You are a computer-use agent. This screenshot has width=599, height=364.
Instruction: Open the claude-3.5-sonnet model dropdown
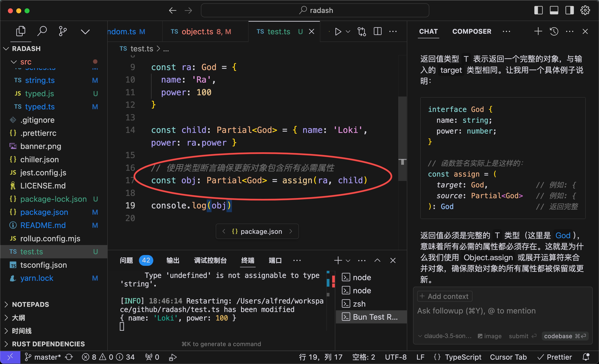445,336
